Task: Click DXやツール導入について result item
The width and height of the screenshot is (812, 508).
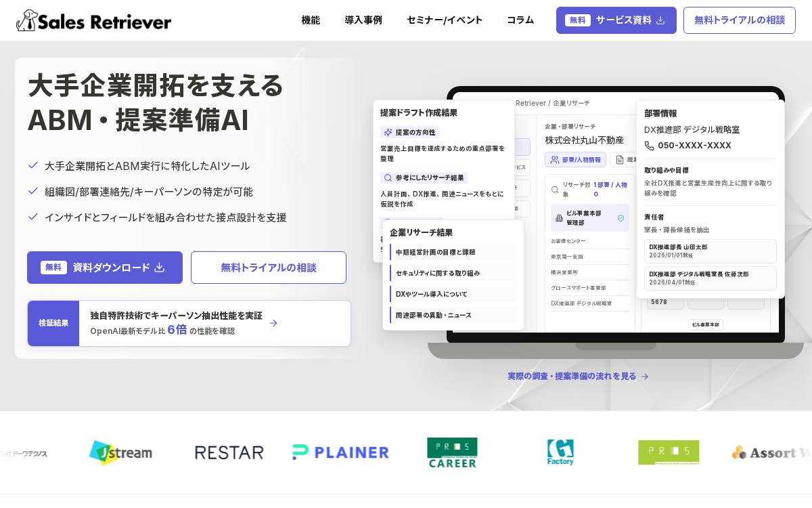Action: coord(453,294)
